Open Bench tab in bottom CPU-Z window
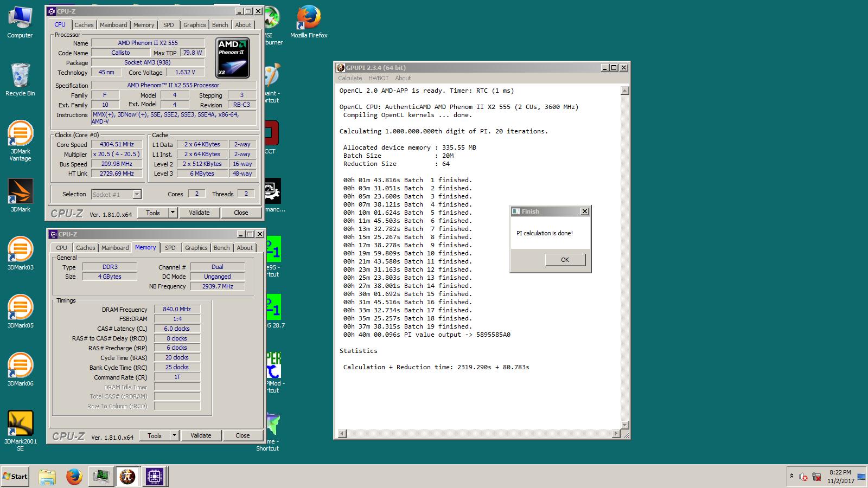 (222, 248)
